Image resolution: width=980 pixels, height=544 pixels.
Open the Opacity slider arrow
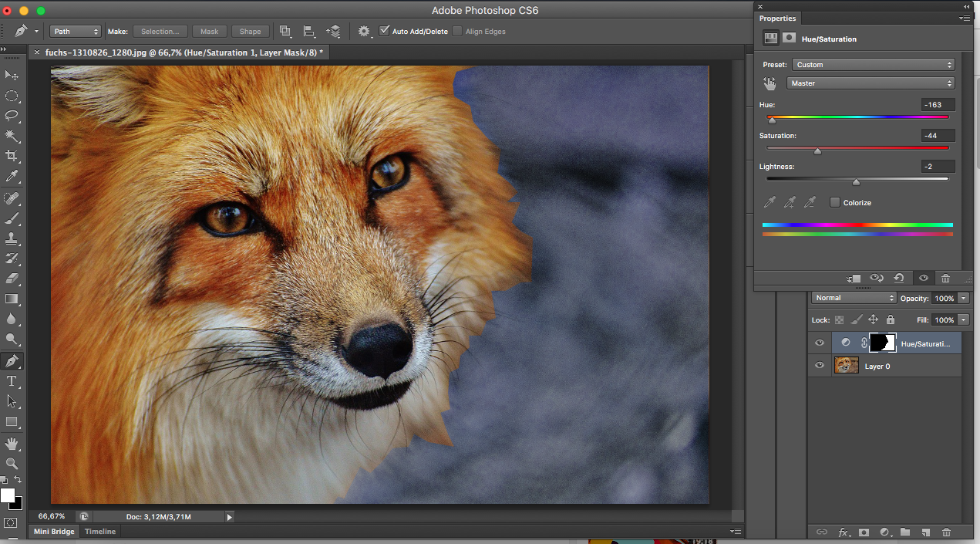[x=963, y=298]
